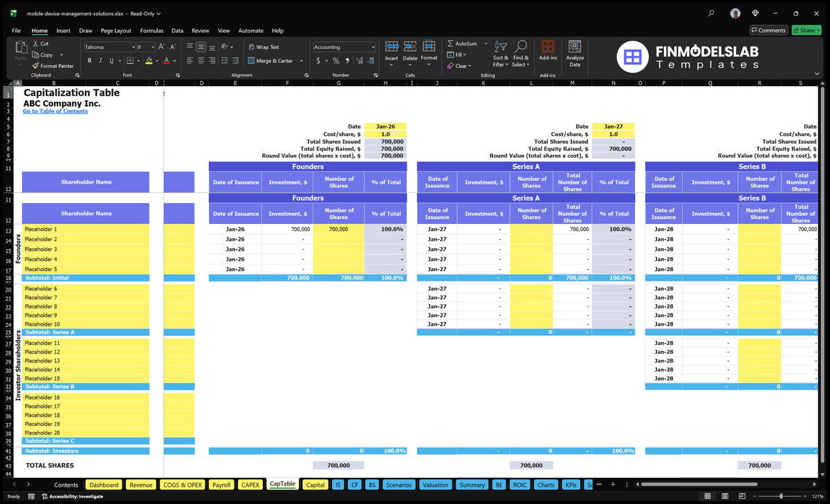Open the Find & Select menu

pos(521,53)
